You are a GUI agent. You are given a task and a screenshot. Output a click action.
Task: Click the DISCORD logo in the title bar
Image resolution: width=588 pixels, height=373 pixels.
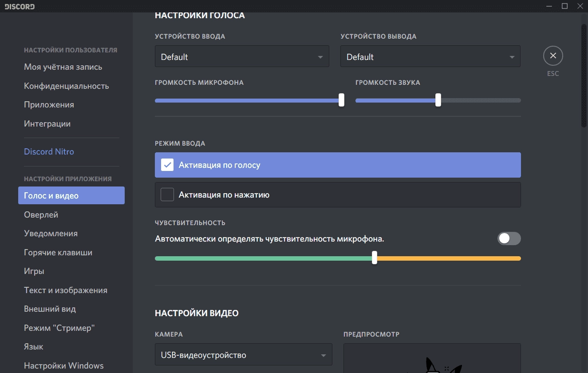pos(20,7)
